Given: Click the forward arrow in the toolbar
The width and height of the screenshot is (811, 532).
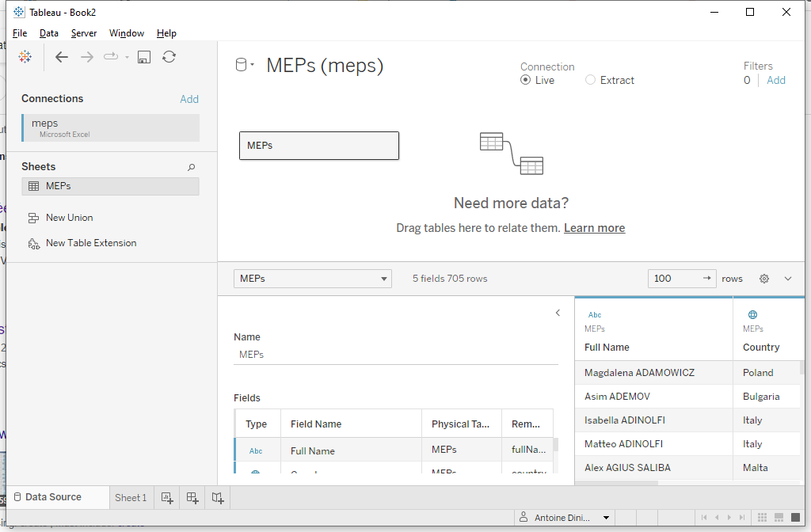Looking at the screenshot, I should (87, 57).
